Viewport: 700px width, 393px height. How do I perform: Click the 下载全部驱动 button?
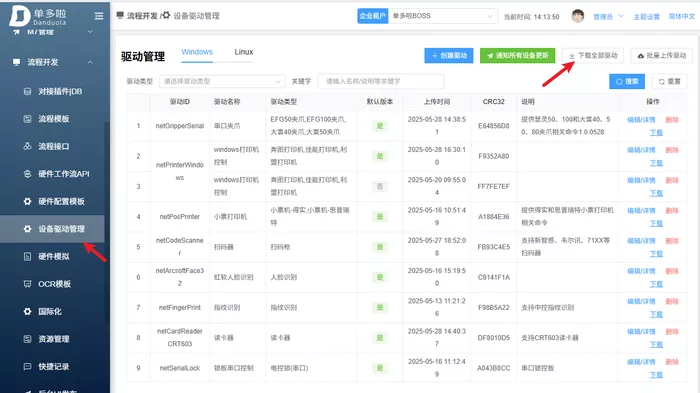click(593, 55)
